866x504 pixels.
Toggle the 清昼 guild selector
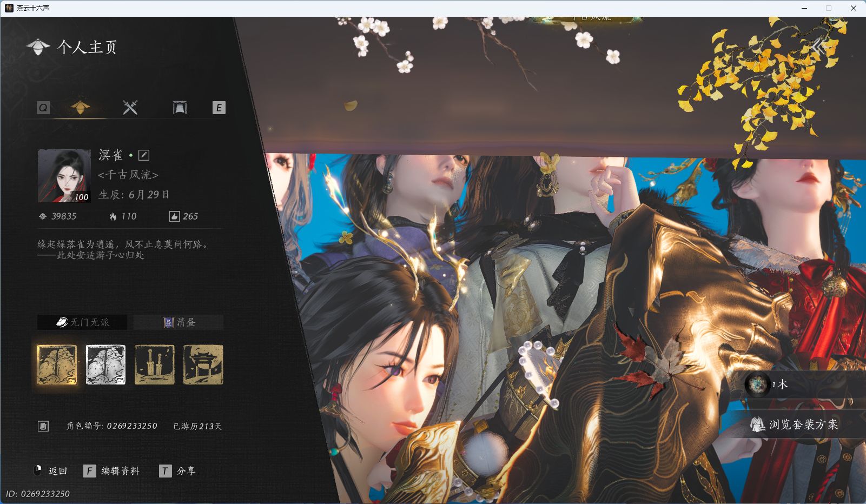[179, 322]
